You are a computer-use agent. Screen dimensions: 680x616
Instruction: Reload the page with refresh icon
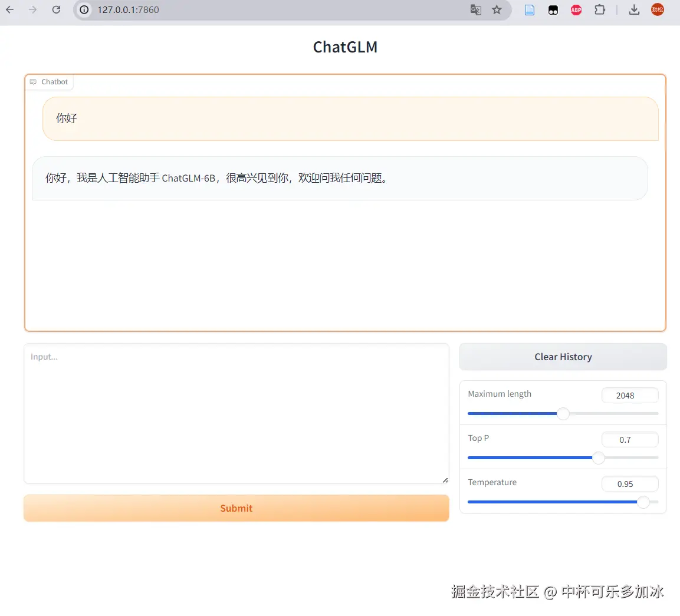pyautogui.click(x=56, y=9)
